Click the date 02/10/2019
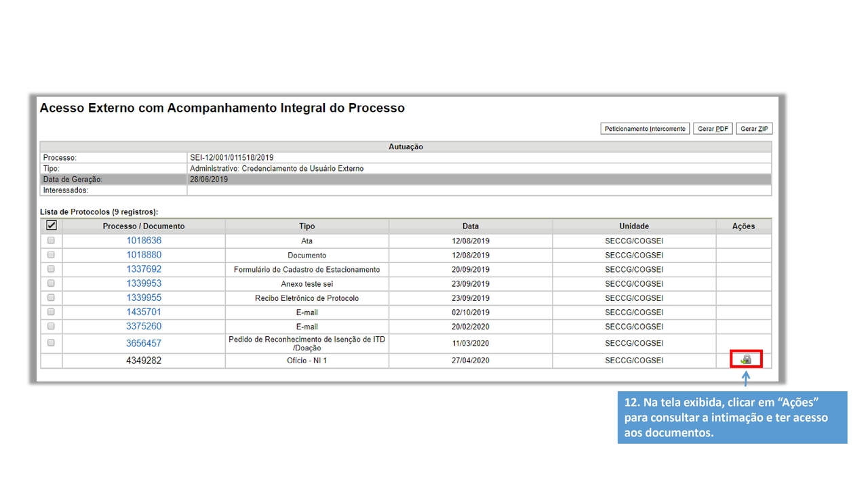 click(471, 312)
